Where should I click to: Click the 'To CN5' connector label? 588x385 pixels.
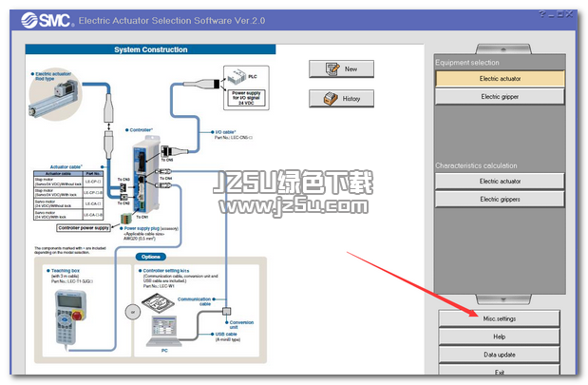coord(167,160)
